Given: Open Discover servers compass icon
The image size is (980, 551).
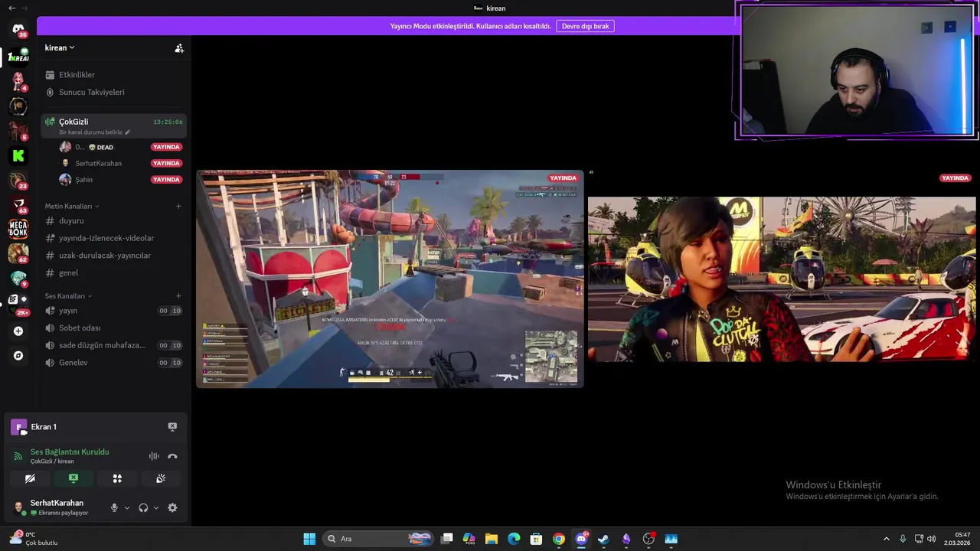Looking at the screenshot, I should [18, 356].
